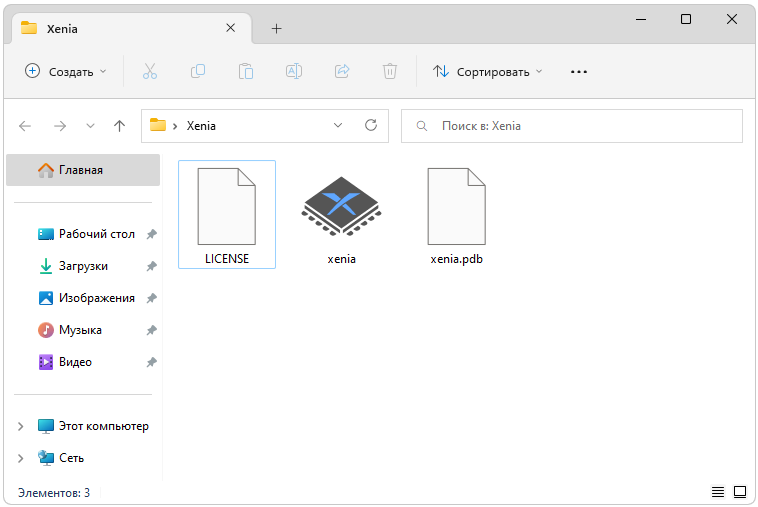Click the Cut scissors icon
The height and width of the screenshot is (507, 758).
tap(150, 72)
